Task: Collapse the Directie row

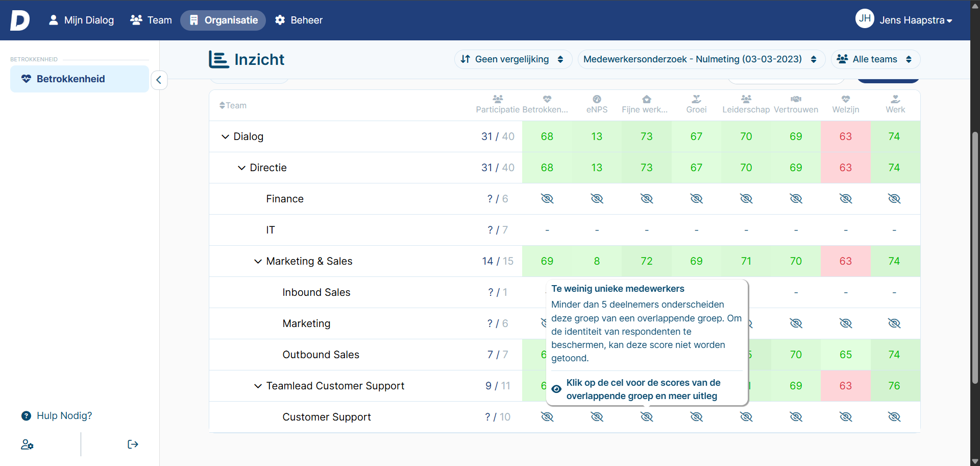Action: (241, 168)
